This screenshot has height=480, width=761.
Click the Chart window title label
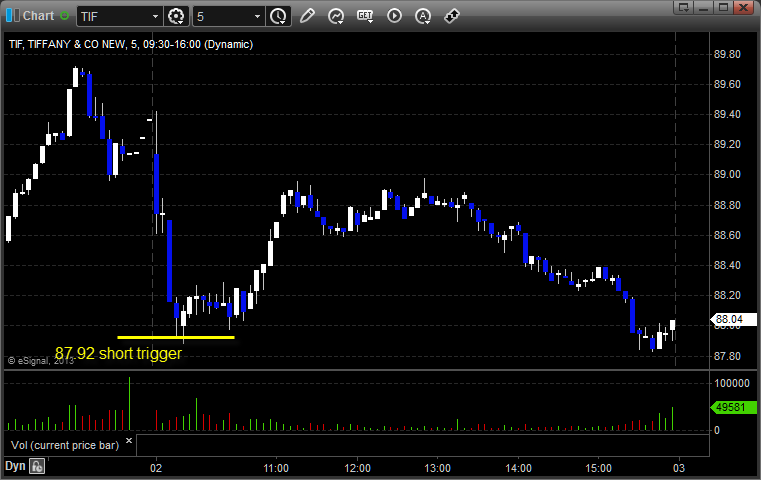[x=38, y=16]
